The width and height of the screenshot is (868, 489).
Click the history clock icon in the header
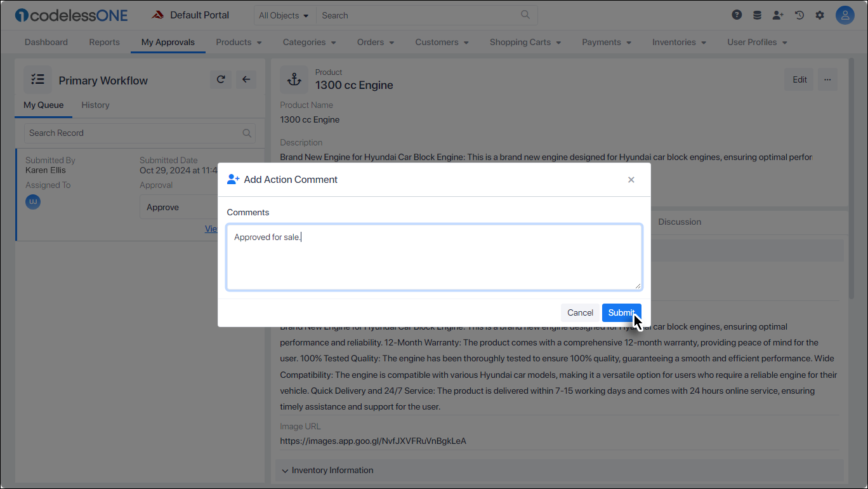(799, 14)
